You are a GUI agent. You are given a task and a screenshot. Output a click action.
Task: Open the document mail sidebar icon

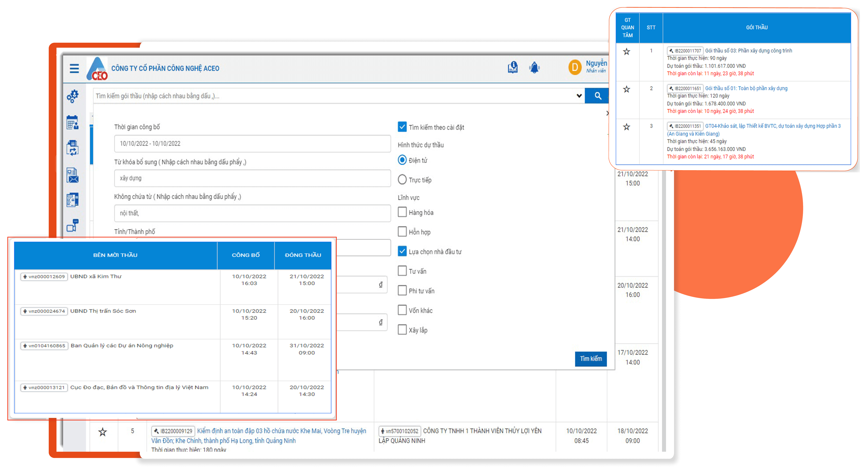tap(72, 175)
